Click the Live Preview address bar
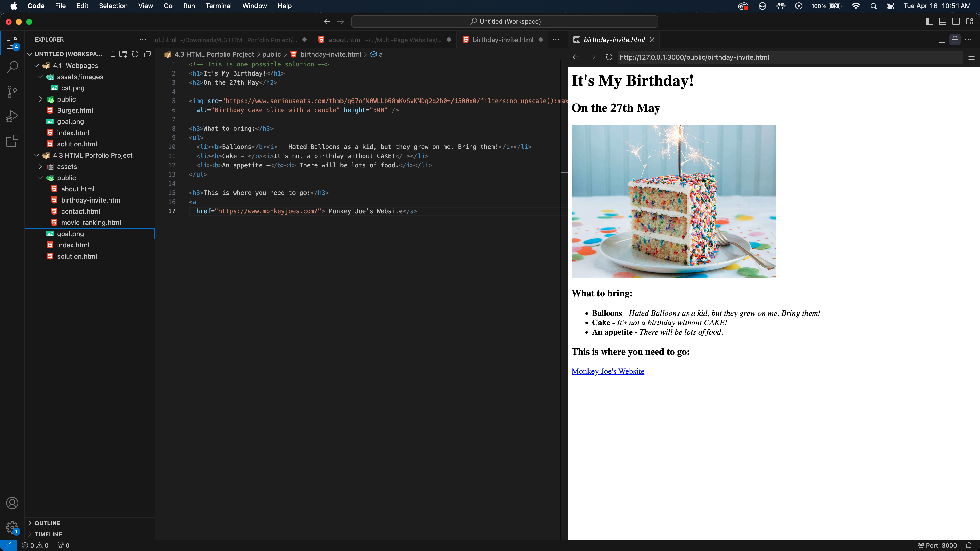This screenshot has width=980, height=551. pos(723,57)
